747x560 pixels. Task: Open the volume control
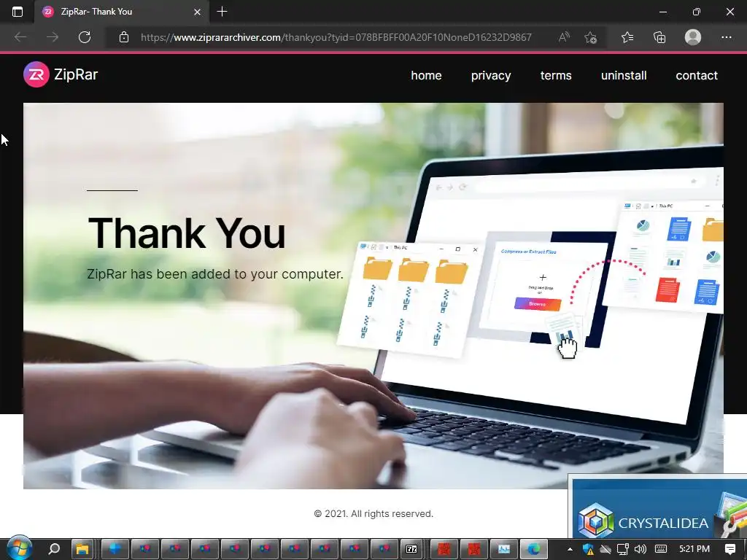click(640, 549)
